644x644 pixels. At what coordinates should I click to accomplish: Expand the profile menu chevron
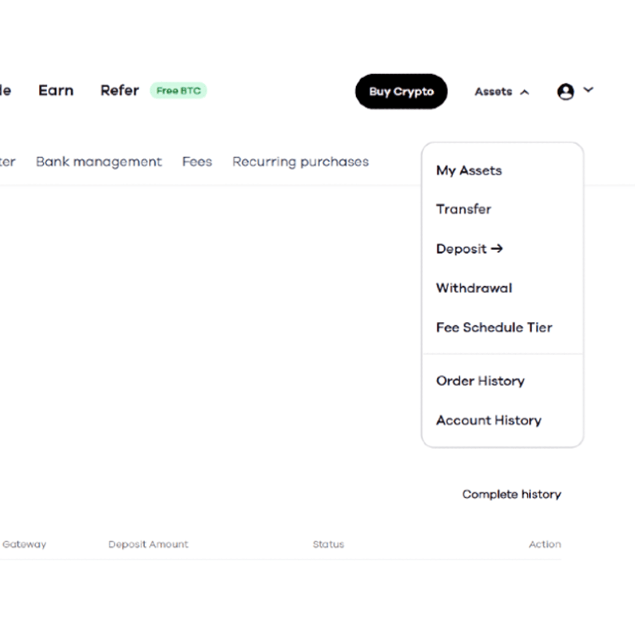click(x=588, y=90)
